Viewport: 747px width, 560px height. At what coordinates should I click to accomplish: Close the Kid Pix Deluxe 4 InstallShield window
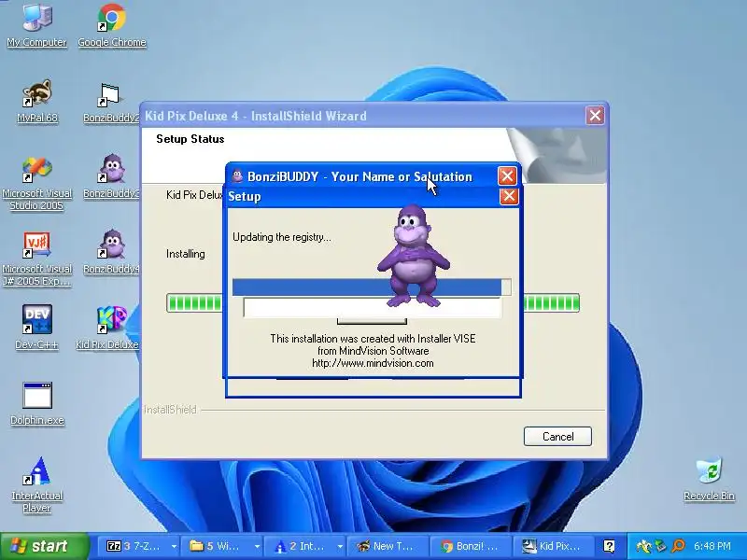pyautogui.click(x=595, y=115)
